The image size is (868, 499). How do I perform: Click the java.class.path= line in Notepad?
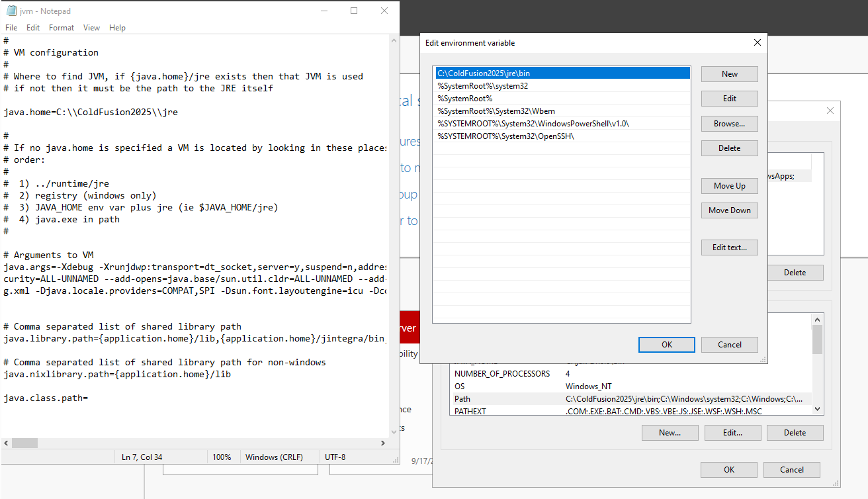pyautogui.click(x=46, y=398)
